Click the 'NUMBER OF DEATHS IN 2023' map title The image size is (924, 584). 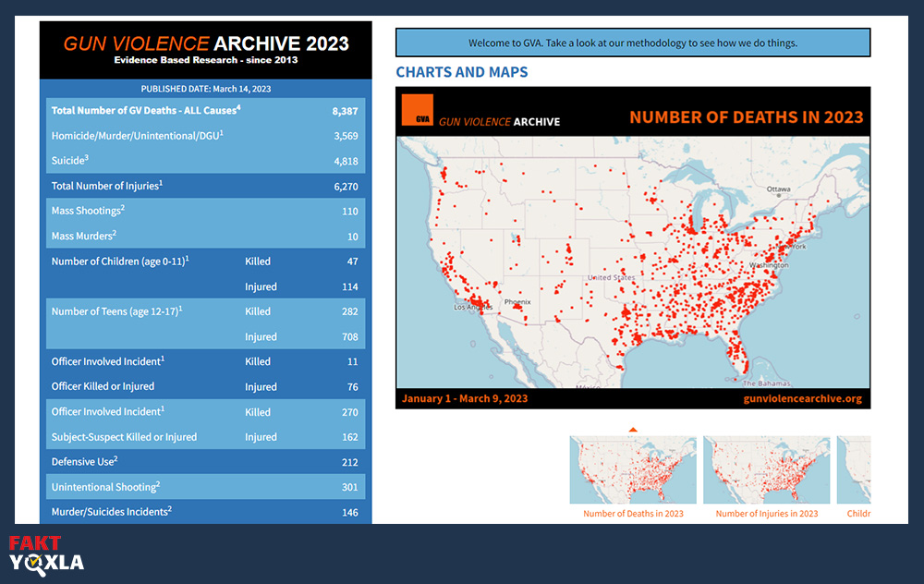[x=746, y=116]
